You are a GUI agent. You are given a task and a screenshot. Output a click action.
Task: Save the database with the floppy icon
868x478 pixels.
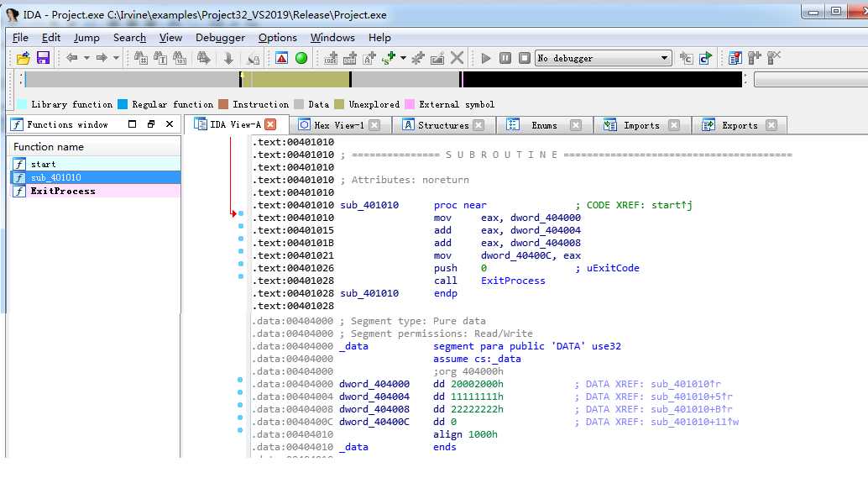[x=43, y=58]
